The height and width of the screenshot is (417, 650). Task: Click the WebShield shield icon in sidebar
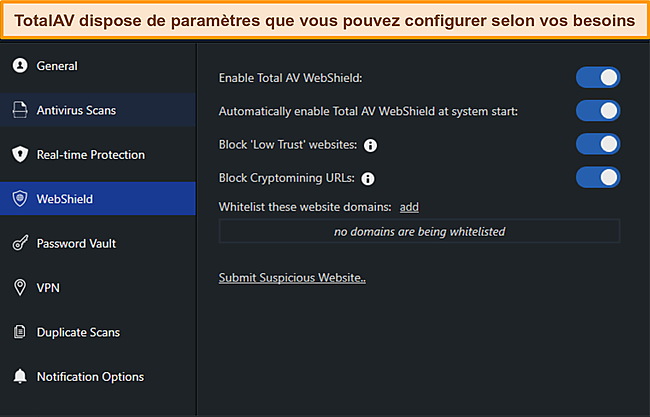coord(19,199)
